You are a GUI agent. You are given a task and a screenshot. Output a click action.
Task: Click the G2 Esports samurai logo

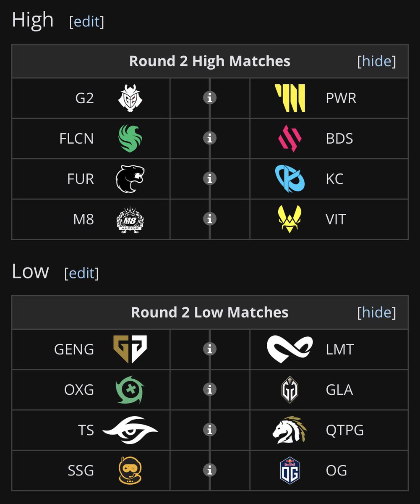(130, 98)
